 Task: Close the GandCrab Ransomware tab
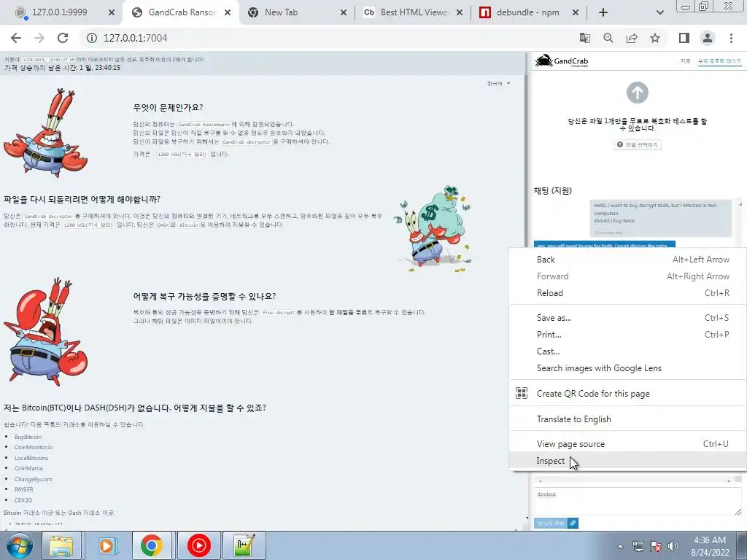coord(228,12)
